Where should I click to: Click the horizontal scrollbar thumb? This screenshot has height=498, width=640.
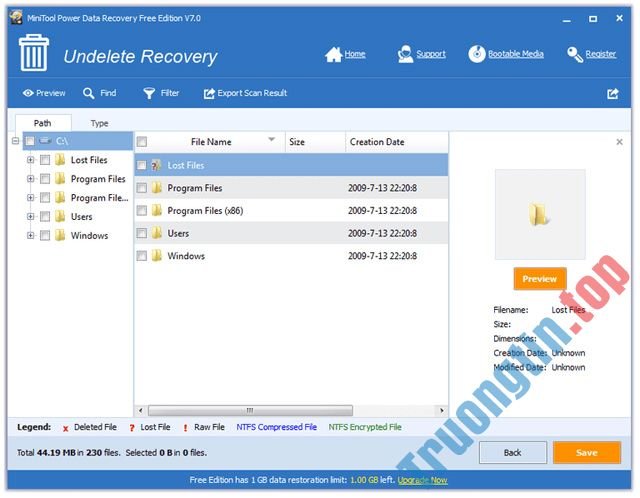tap(250, 410)
